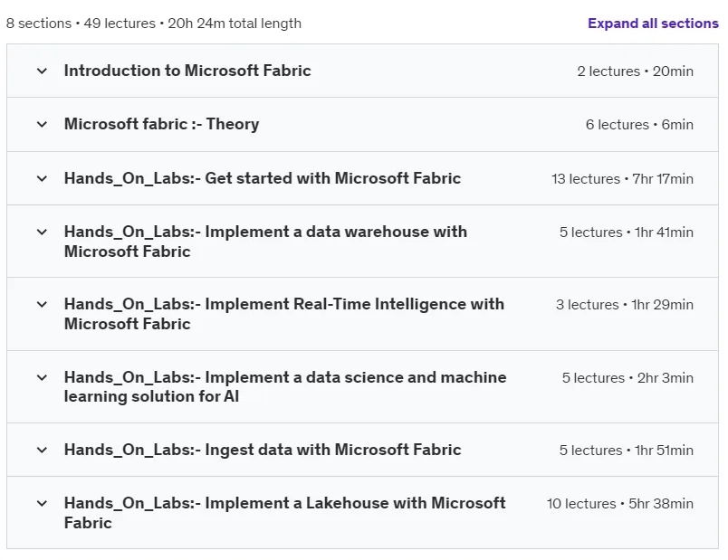Click the '13 lectures • 7hr 17min' text

click(622, 178)
